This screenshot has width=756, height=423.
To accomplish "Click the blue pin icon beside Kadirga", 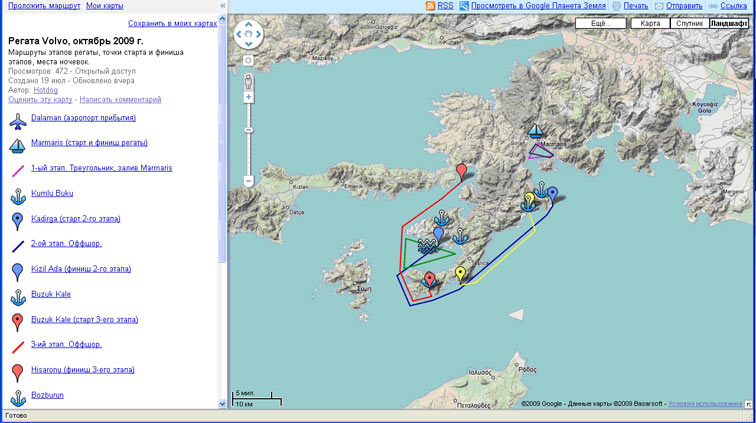I will click(17, 221).
